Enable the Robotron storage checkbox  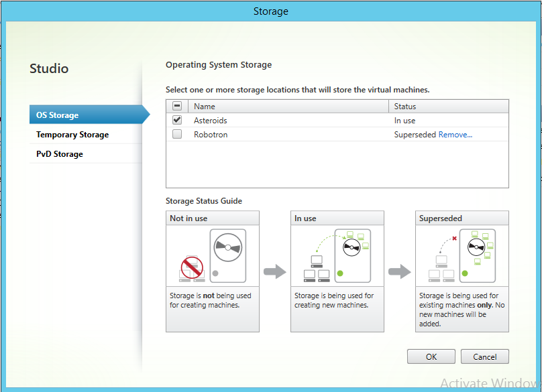(176, 134)
